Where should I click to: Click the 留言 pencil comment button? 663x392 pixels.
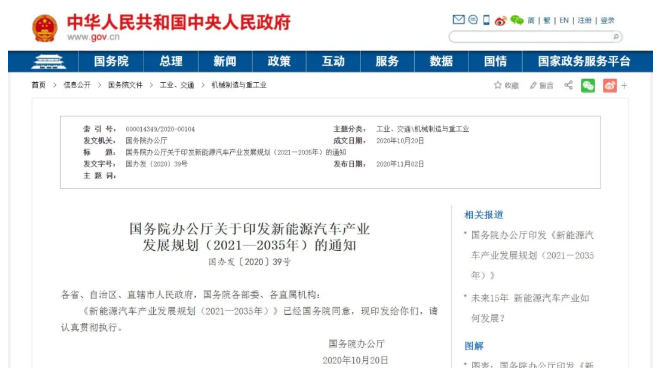point(542,85)
